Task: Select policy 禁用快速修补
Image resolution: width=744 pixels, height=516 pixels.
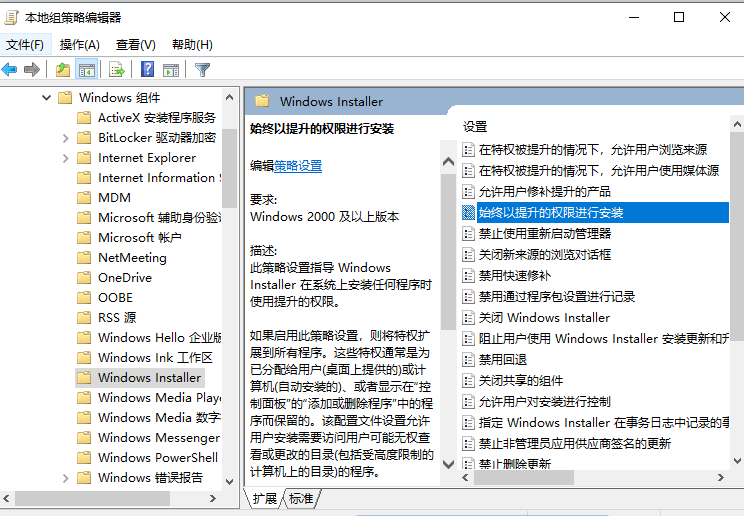Action: coord(507,275)
